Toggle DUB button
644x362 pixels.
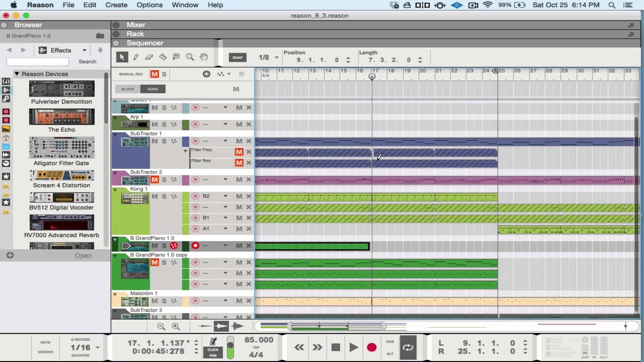390,341
